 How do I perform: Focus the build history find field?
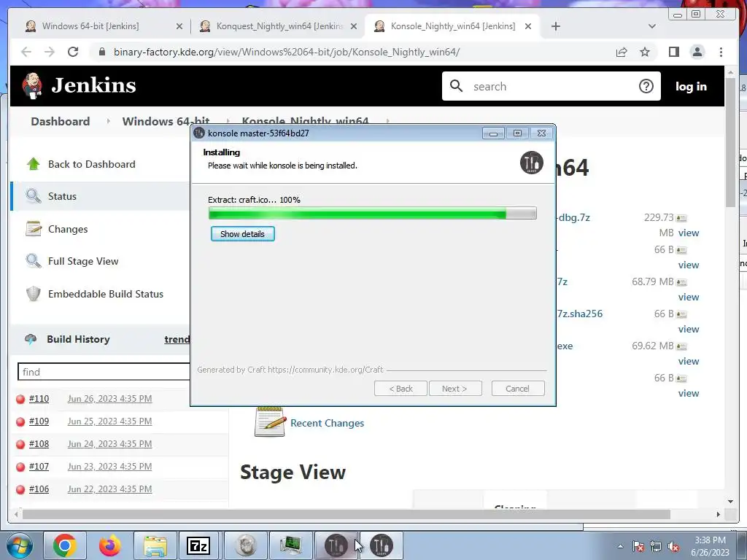click(x=104, y=371)
